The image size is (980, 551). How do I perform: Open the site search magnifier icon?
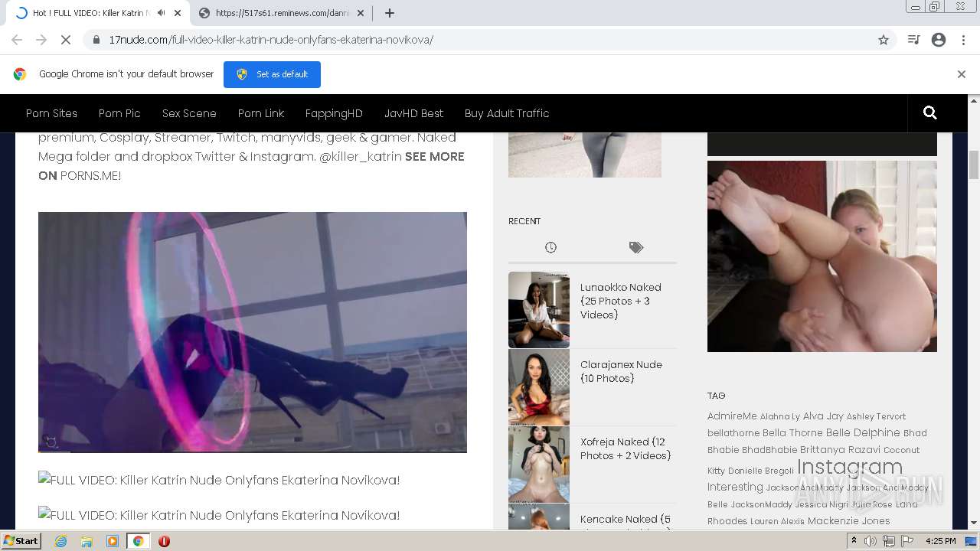coord(930,113)
